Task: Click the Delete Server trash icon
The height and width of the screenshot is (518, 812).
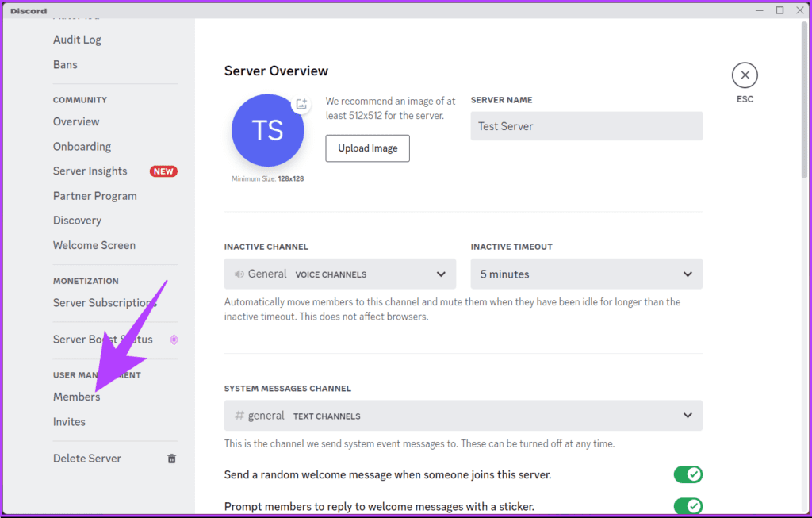Action: (x=172, y=459)
